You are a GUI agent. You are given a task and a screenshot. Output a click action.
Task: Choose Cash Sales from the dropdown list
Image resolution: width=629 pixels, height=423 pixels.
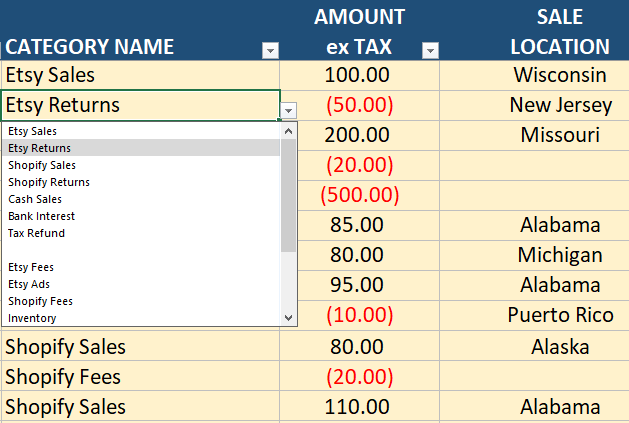tap(141, 199)
